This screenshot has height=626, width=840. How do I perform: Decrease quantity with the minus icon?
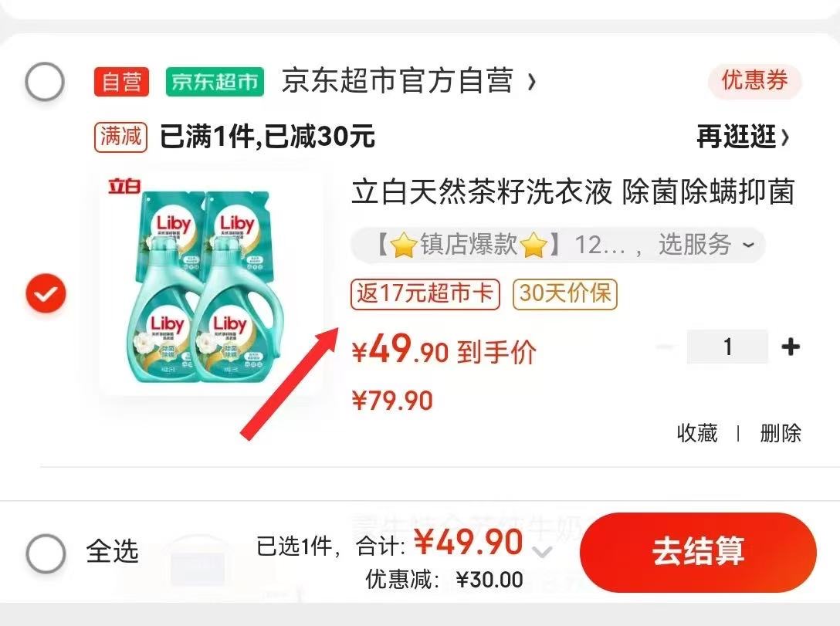tap(665, 347)
